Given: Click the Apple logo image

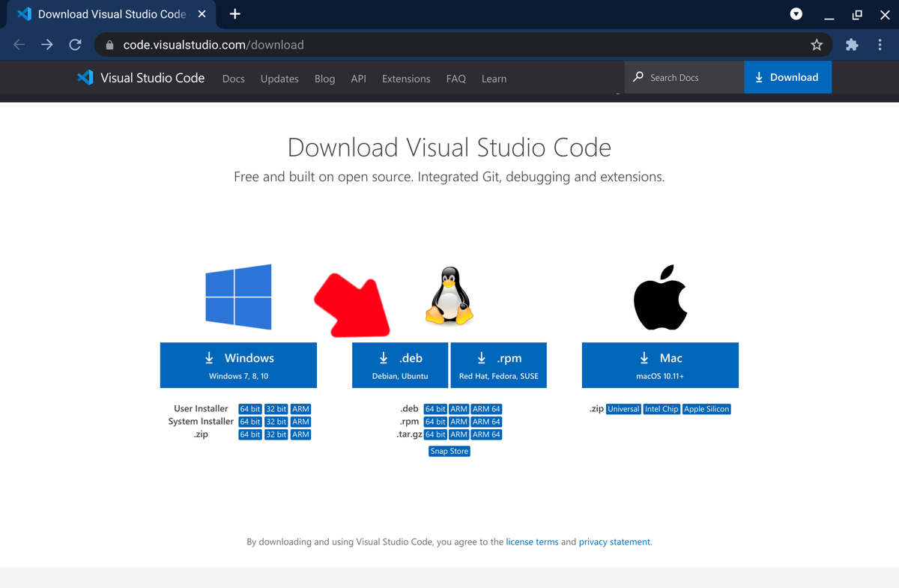Looking at the screenshot, I should [x=660, y=297].
